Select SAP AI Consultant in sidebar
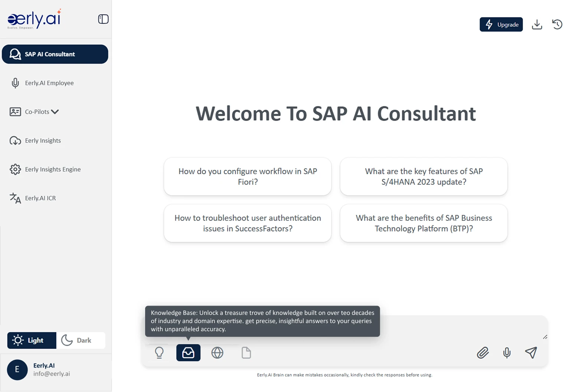The height and width of the screenshot is (392, 572). 55,54
